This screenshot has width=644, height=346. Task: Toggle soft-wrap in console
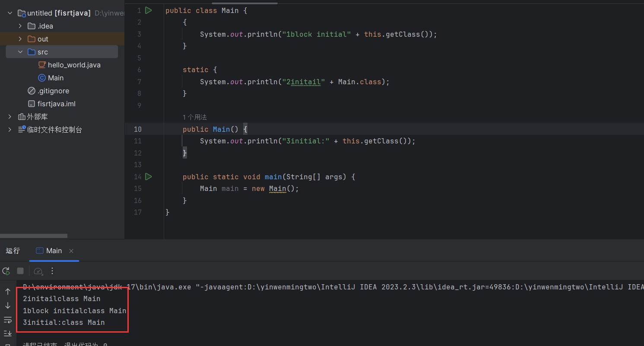(8, 320)
